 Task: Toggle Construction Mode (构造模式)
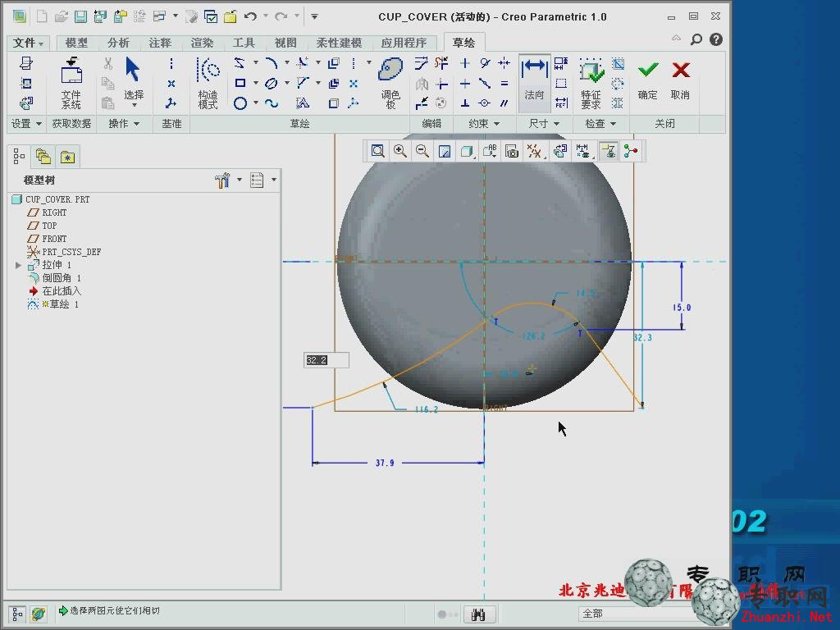coord(208,83)
